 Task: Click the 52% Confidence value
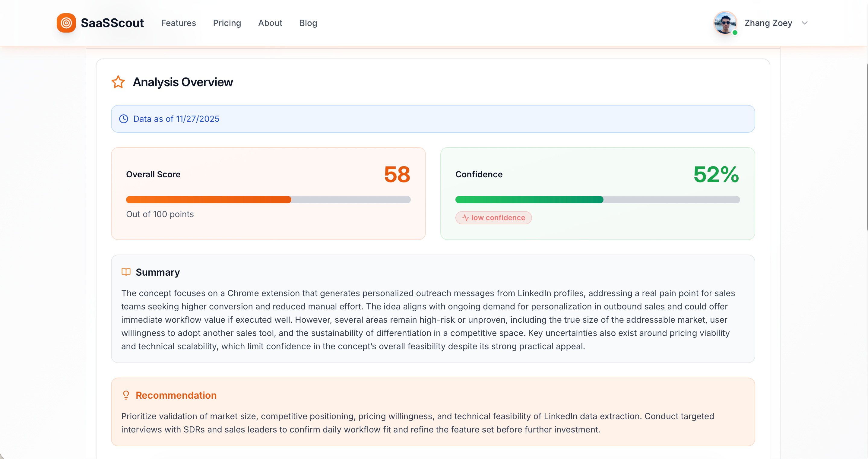(716, 174)
